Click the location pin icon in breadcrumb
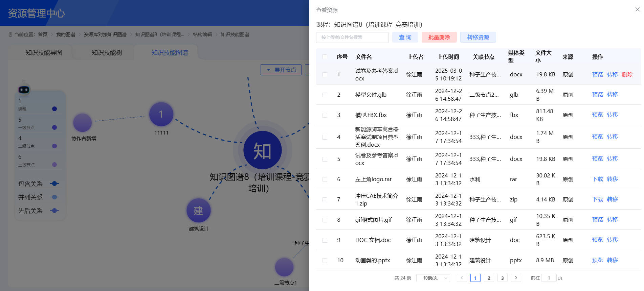This screenshot has height=291, width=644. tap(10, 34)
